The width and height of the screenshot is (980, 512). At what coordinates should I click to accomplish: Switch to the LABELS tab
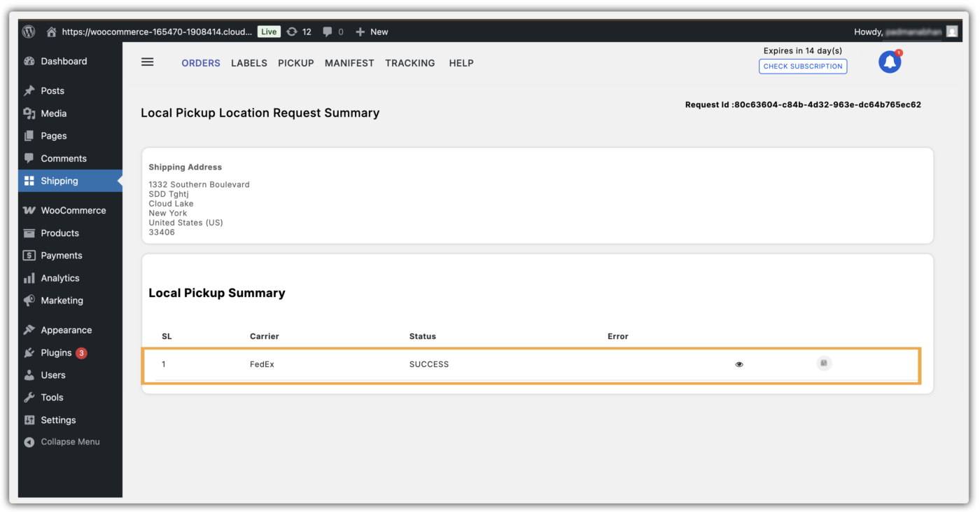tap(249, 63)
